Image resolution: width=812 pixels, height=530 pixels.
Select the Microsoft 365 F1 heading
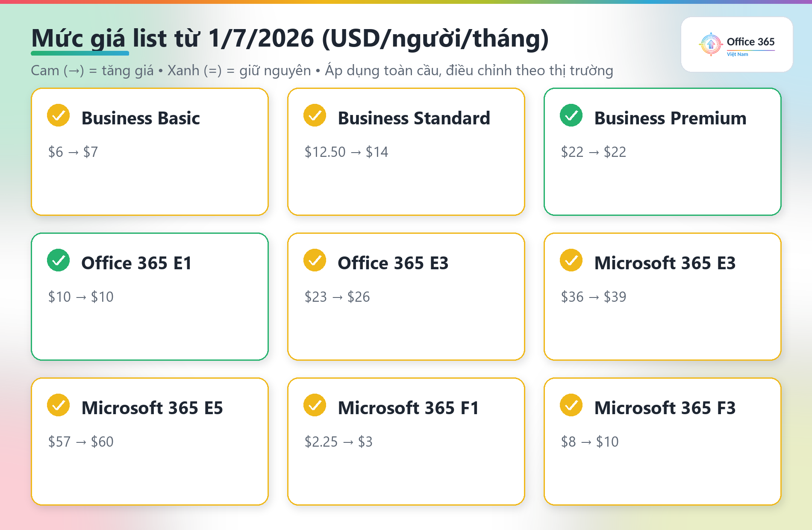tap(408, 408)
